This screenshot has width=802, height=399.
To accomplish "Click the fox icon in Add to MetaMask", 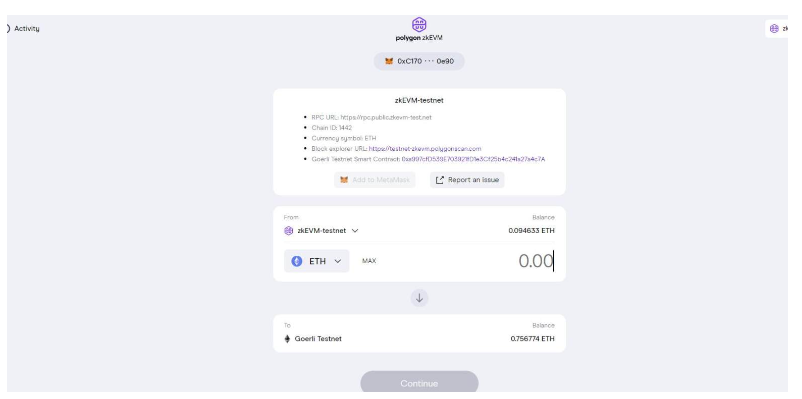I will (344, 180).
